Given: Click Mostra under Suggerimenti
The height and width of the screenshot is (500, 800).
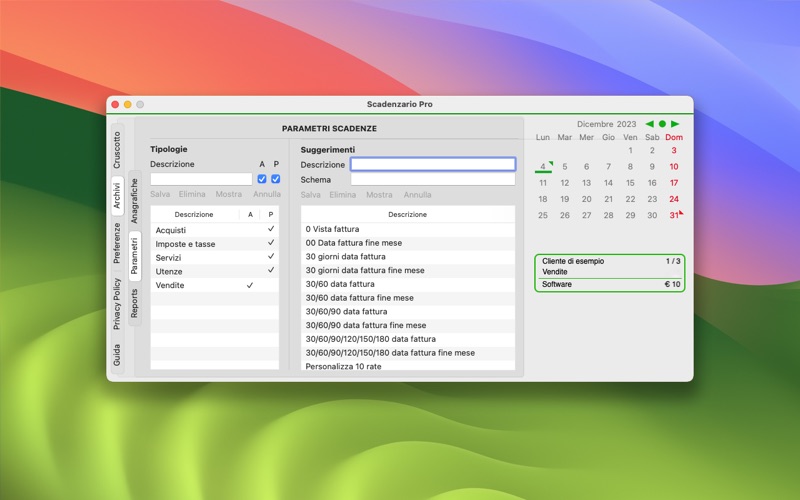Looking at the screenshot, I should pyautogui.click(x=379, y=195).
